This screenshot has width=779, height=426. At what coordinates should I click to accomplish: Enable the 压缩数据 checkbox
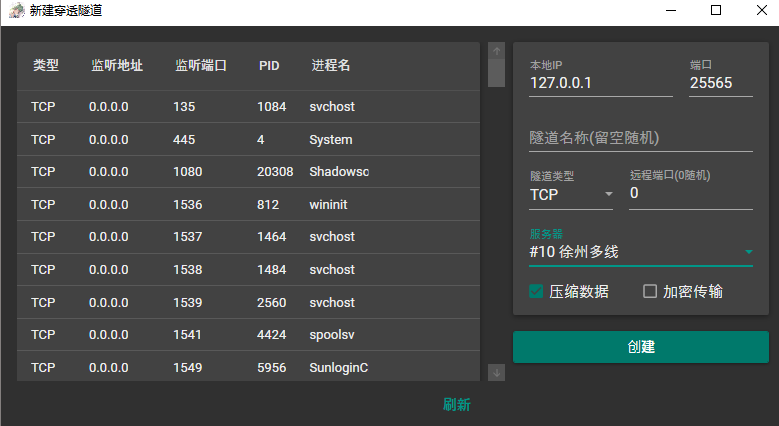click(536, 291)
